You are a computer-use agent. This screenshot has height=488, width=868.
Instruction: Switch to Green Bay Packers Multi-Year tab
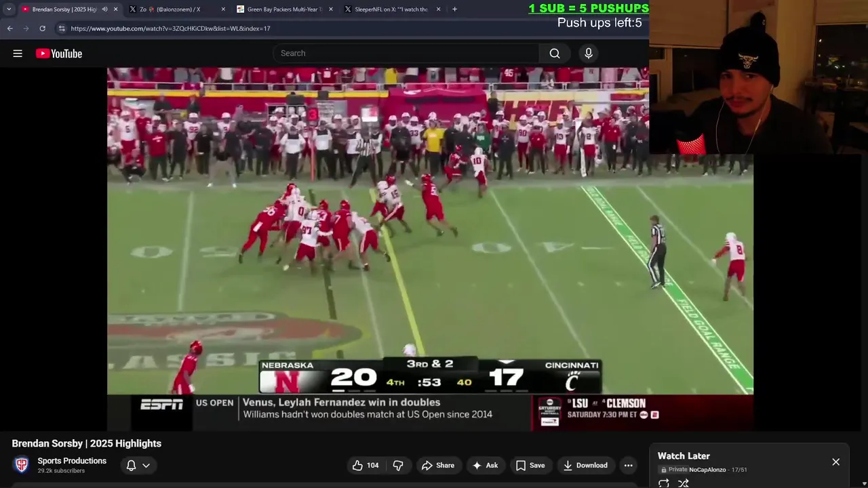pyautogui.click(x=283, y=9)
